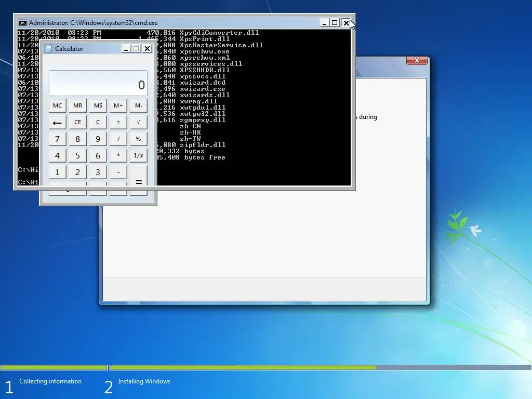Close the Administrator cmd.exe window

pos(345,23)
